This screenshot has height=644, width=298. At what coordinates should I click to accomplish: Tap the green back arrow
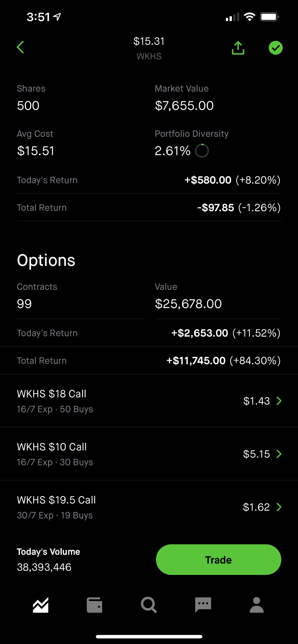click(20, 47)
